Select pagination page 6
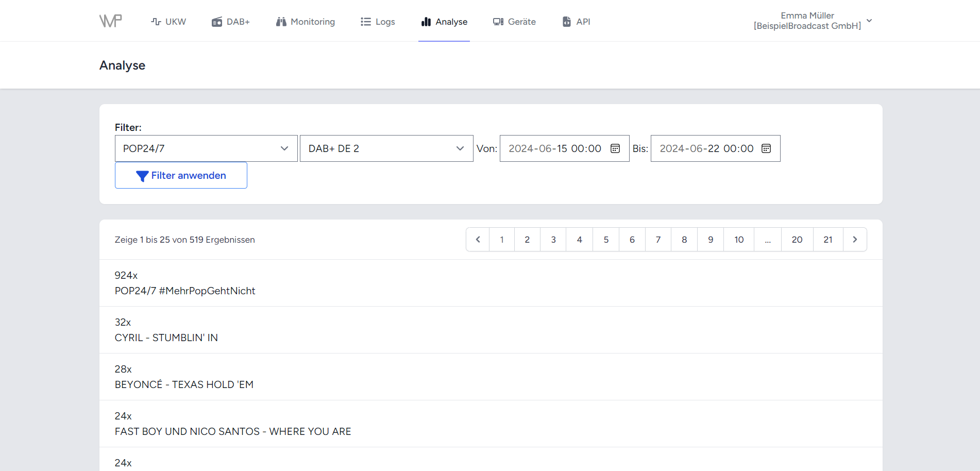Viewport: 980px width, 471px height. 632,240
